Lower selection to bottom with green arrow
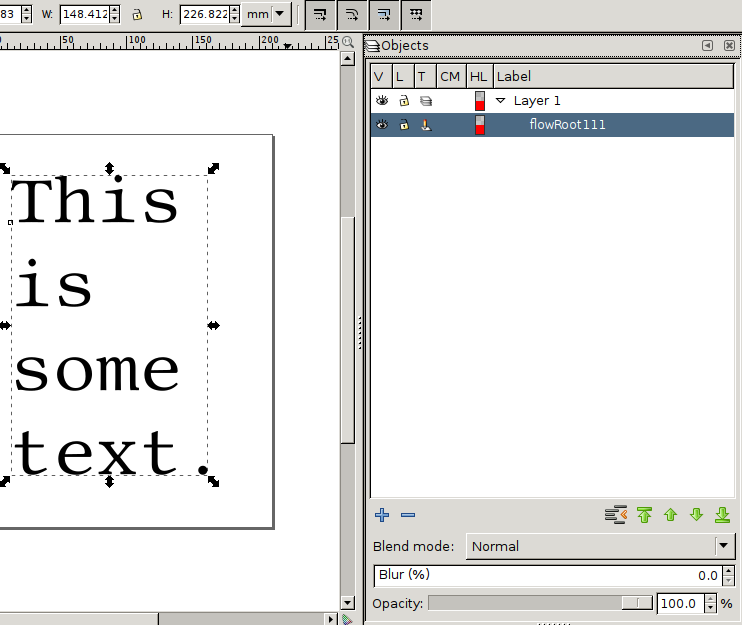Image resolution: width=742 pixels, height=625 pixels. point(722,515)
